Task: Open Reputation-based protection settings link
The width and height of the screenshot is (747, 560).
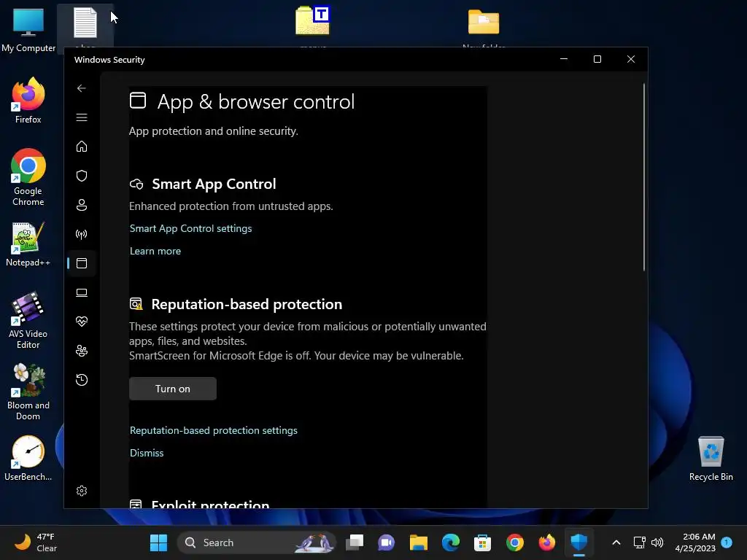Action: pos(214,430)
